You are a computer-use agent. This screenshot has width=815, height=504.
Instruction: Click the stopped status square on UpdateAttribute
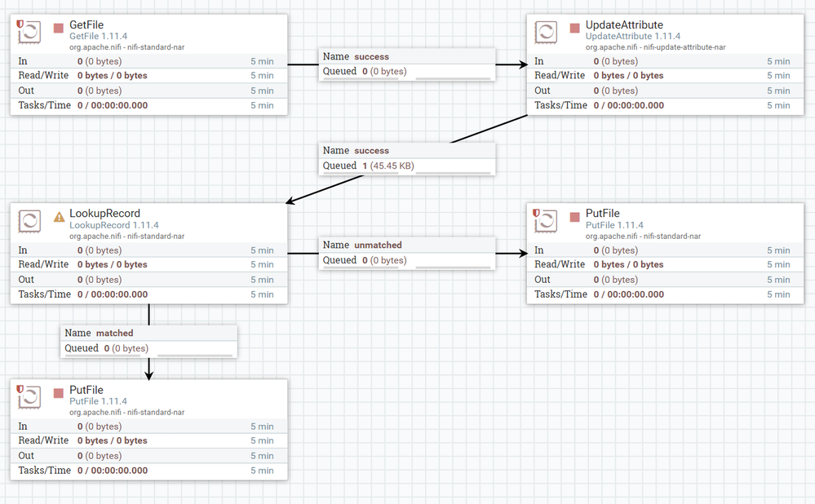[x=574, y=28]
